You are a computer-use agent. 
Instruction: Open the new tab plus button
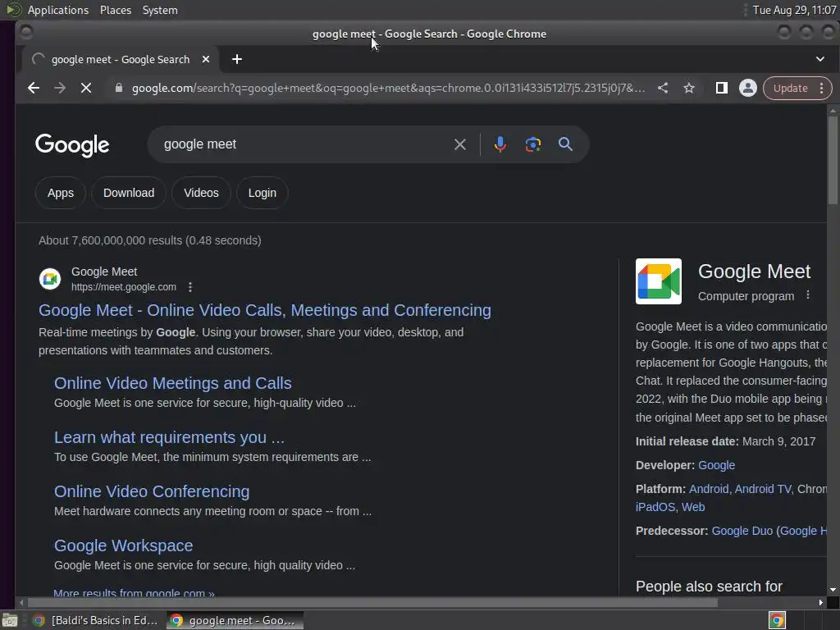click(x=237, y=59)
